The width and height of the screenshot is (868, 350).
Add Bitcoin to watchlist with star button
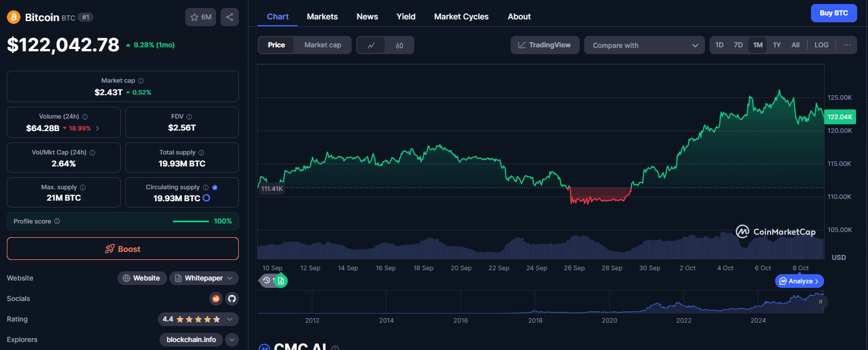pos(200,17)
